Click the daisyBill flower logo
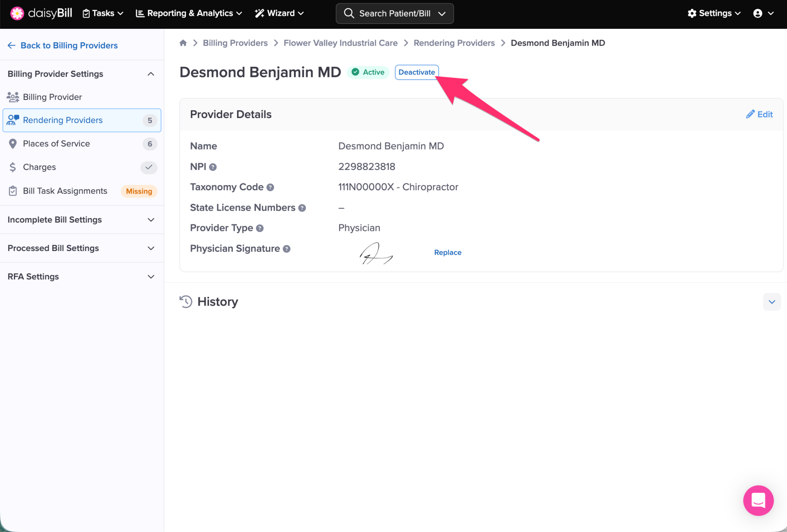Viewport: 787px width, 532px height. 17,13
